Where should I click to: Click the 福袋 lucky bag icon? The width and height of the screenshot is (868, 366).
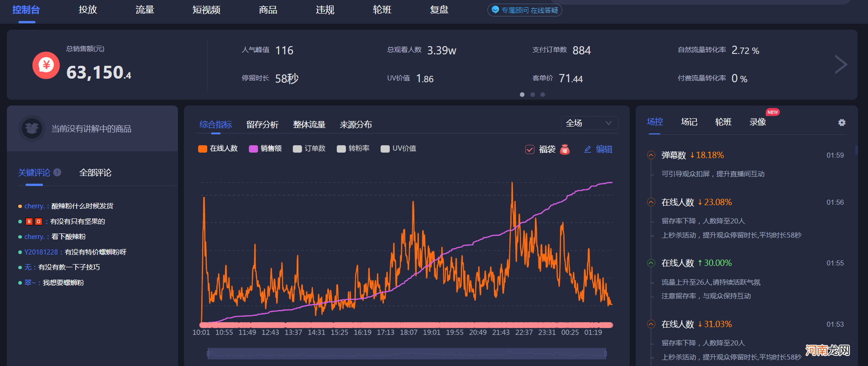pyautogui.click(x=565, y=149)
